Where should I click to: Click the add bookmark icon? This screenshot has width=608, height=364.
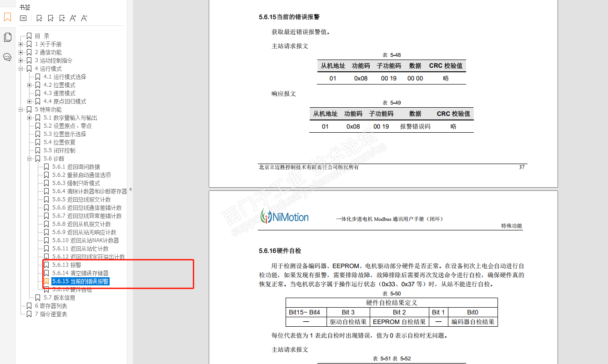click(x=50, y=18)
